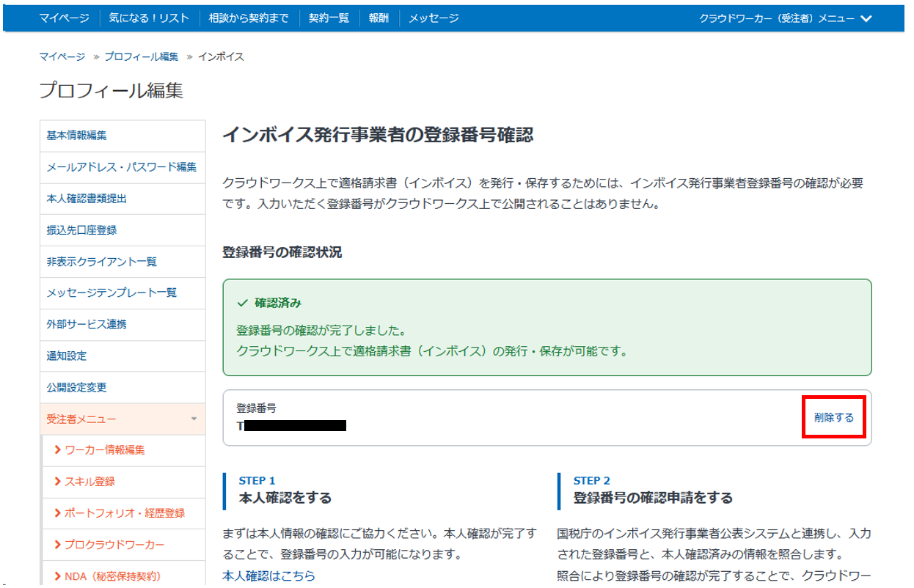
Task: Select 振込先口座登録 in sidebar
Action: click(x=124, y=230)
